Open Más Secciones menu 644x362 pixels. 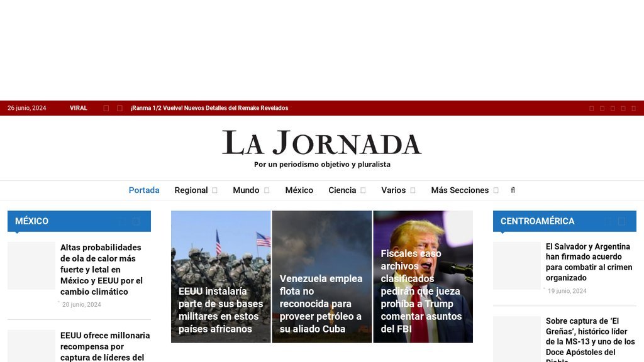460,190
